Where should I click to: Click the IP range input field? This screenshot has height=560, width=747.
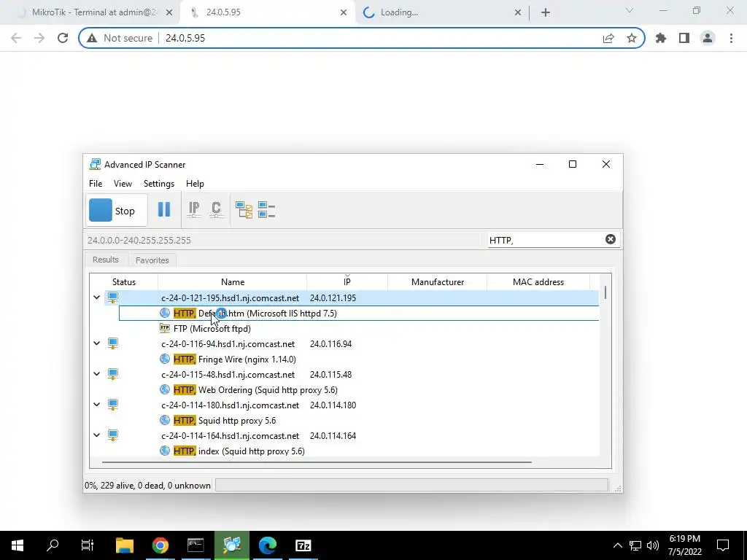point(283,240)
